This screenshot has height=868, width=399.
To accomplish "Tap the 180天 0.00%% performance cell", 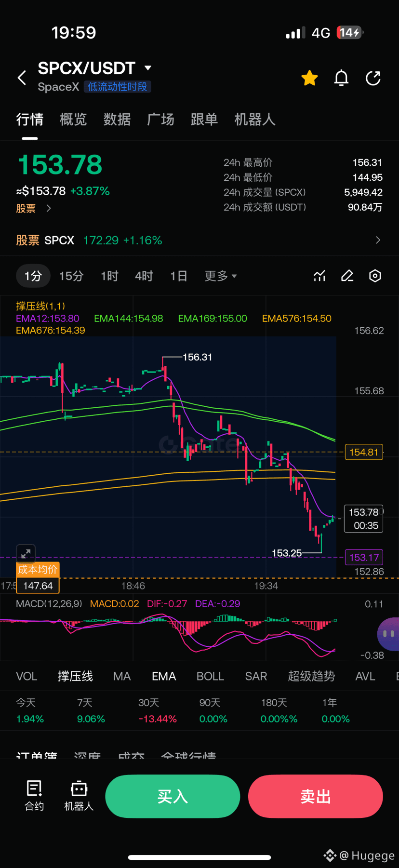I will (279, 711).
